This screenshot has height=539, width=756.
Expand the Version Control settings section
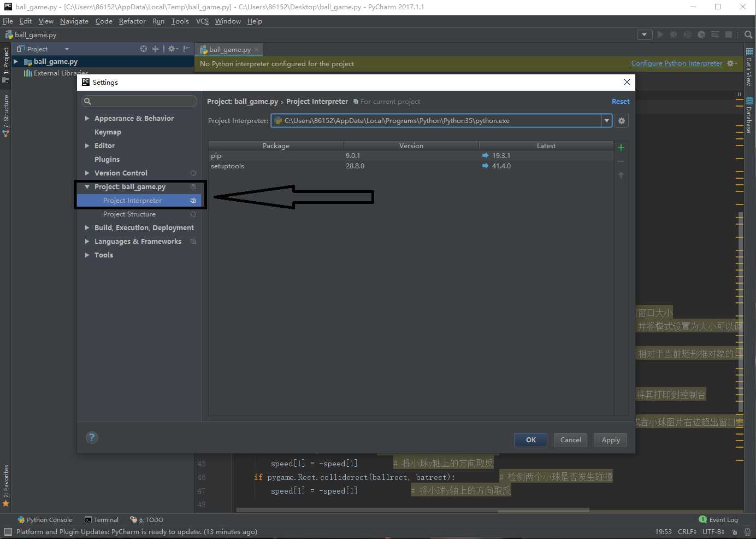[x=87, y=173]
